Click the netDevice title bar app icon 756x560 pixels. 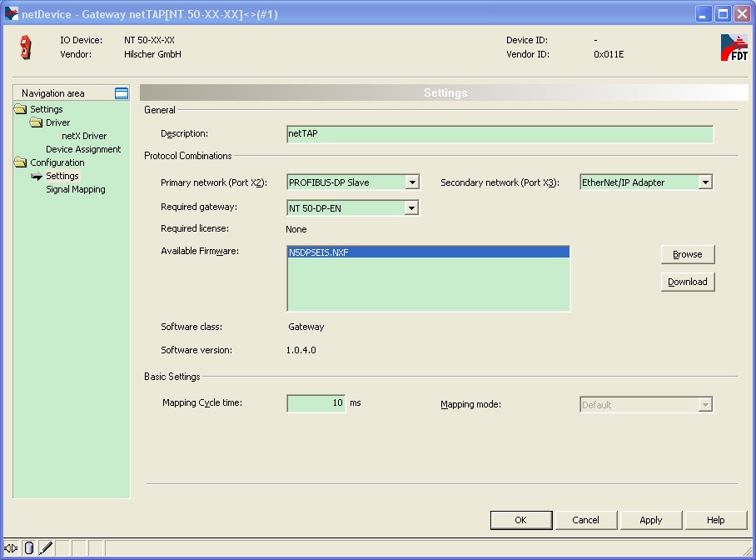point(12,14)
